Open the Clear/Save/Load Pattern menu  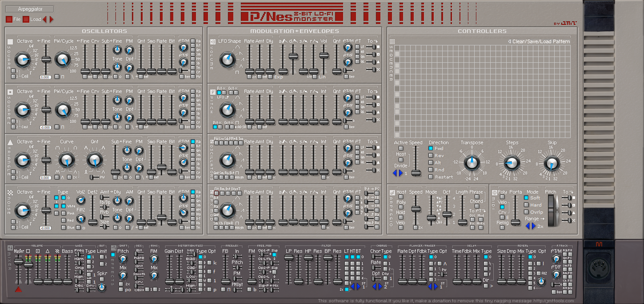pos(539,41)
